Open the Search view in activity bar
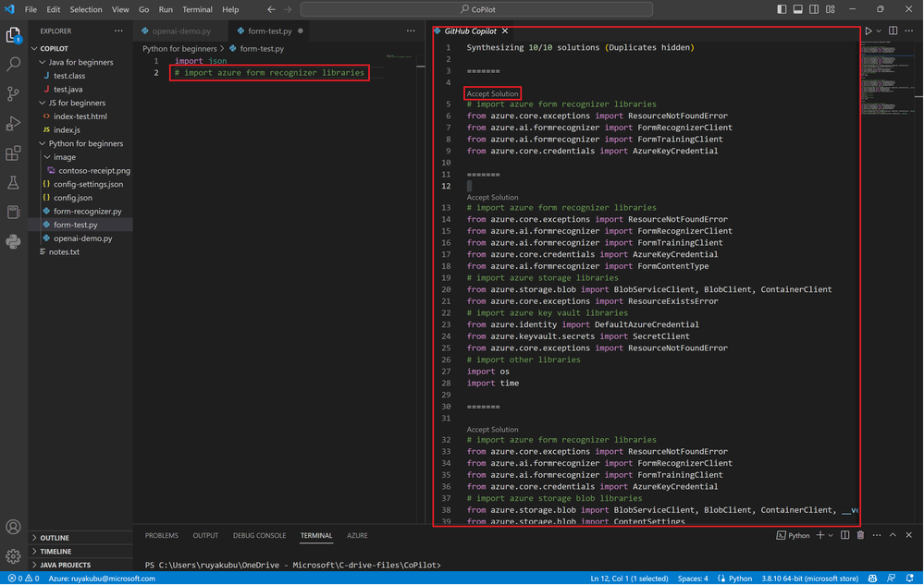This screenshot has width=924, height=585. pos(13,65)
